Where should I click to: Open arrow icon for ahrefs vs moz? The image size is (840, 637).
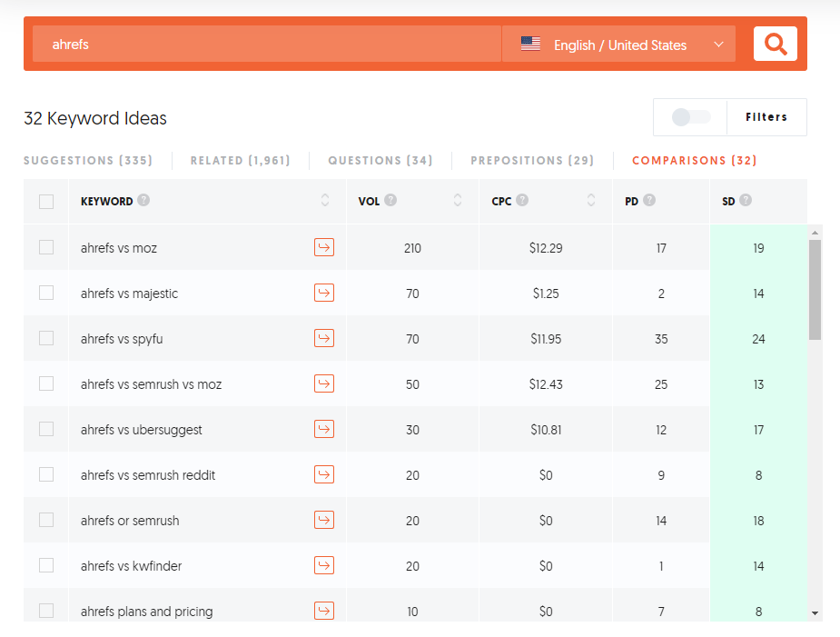[324, 247]
